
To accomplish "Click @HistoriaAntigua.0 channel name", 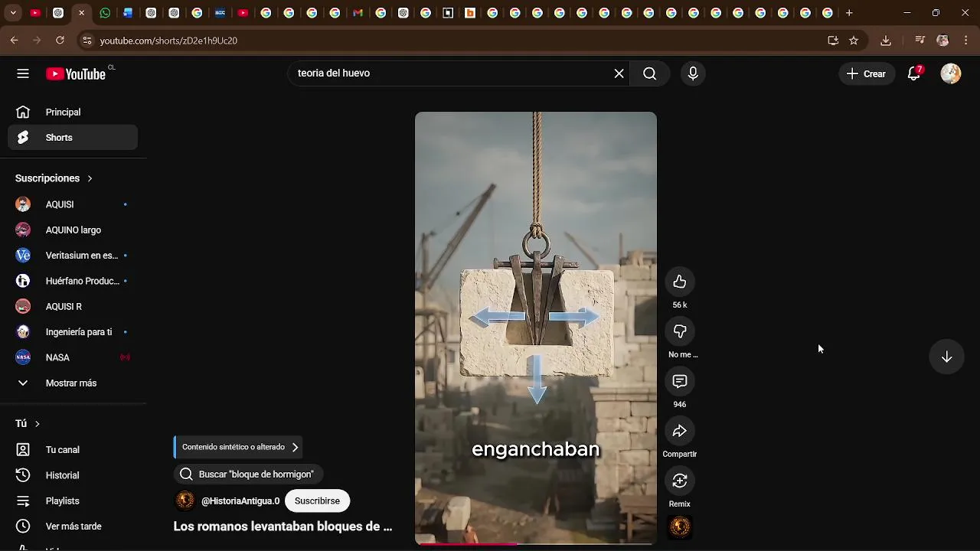I will [240, 501].
